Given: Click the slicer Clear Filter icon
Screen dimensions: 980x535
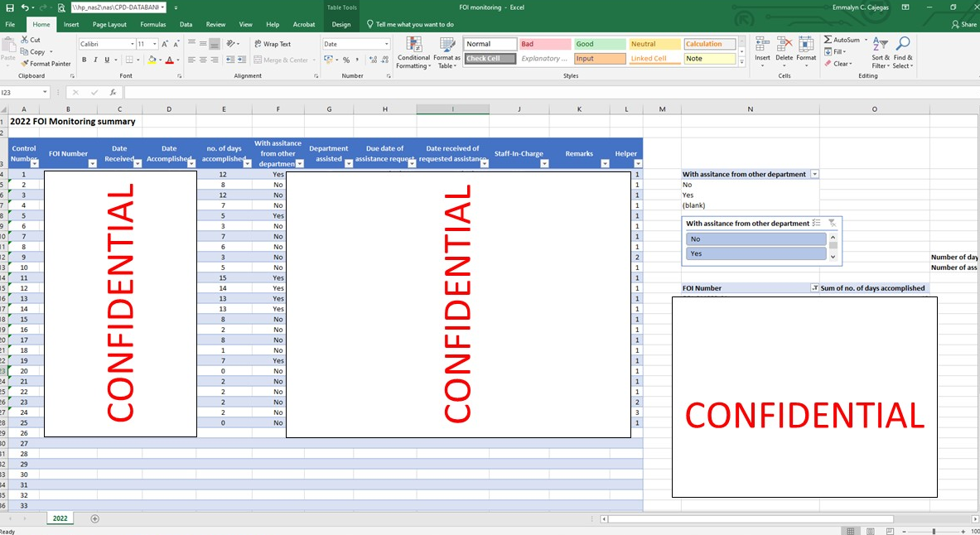Looking at the screenshot, I should point(832,223).
